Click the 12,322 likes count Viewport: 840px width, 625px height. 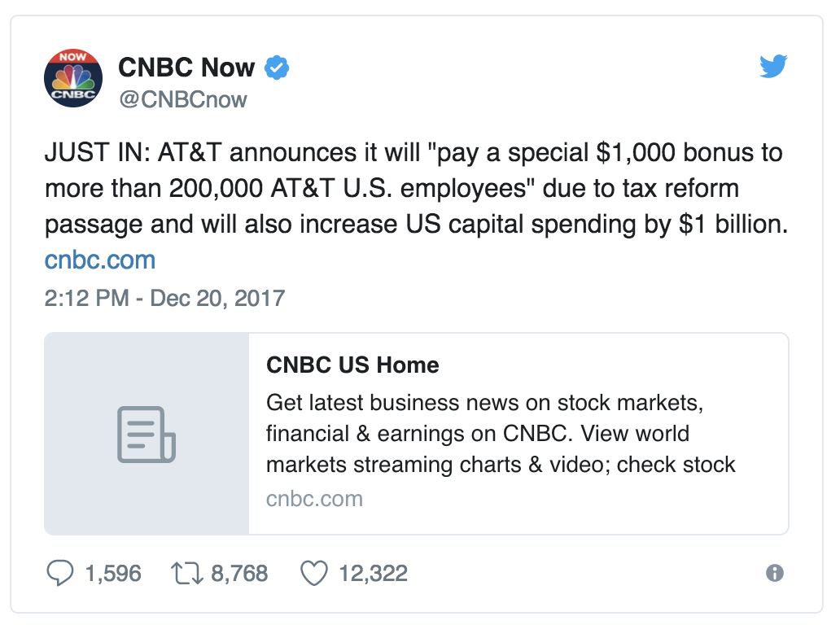373,574
